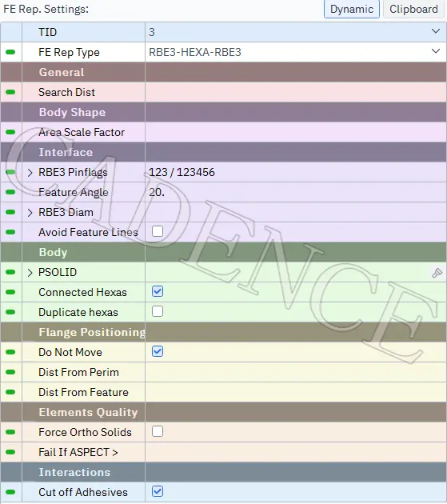Open the TID dropdown arrow
The height and width of the screenshot is (504, 447).
(x=436, y=31)
